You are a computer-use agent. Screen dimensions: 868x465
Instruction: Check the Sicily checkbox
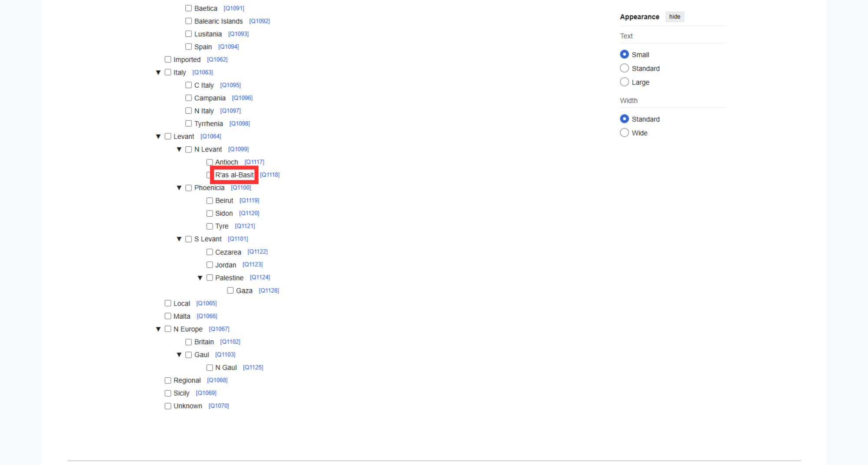pyautogui.click(x=168, y=393)
